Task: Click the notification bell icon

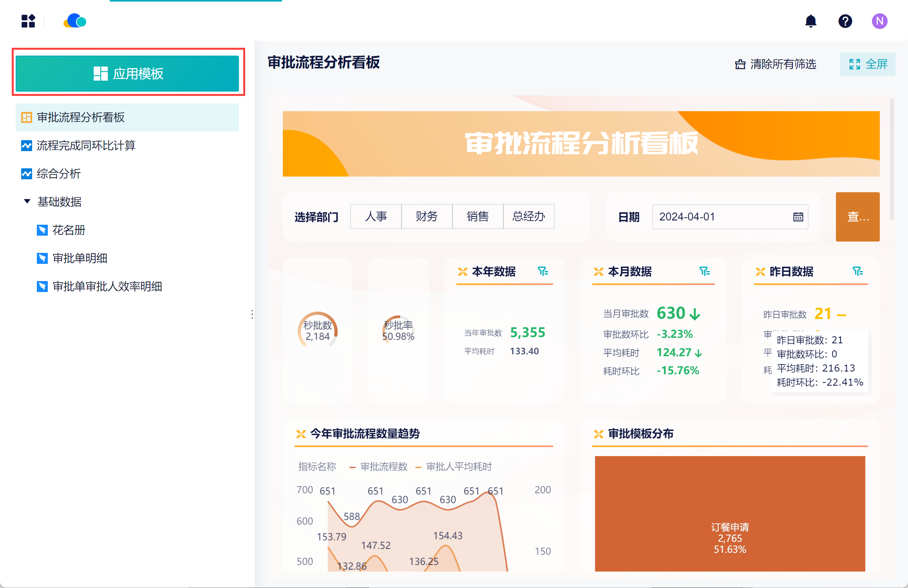Action: tap(810, 21)
